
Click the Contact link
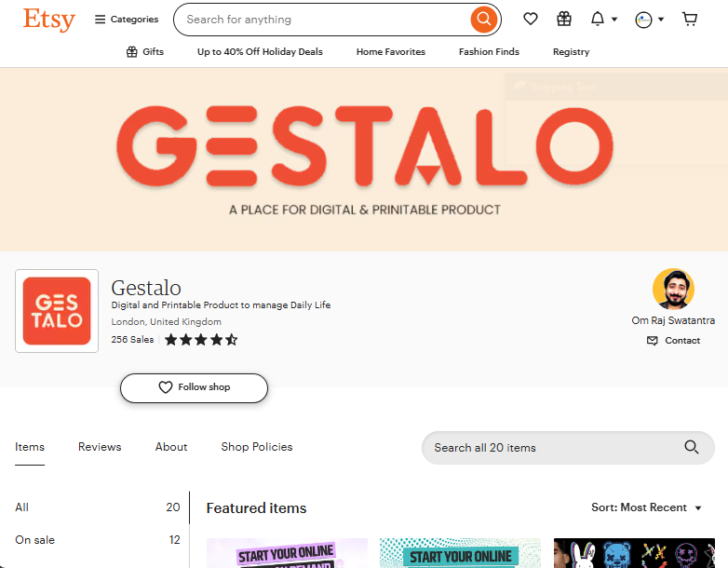[x=673, y=341]
